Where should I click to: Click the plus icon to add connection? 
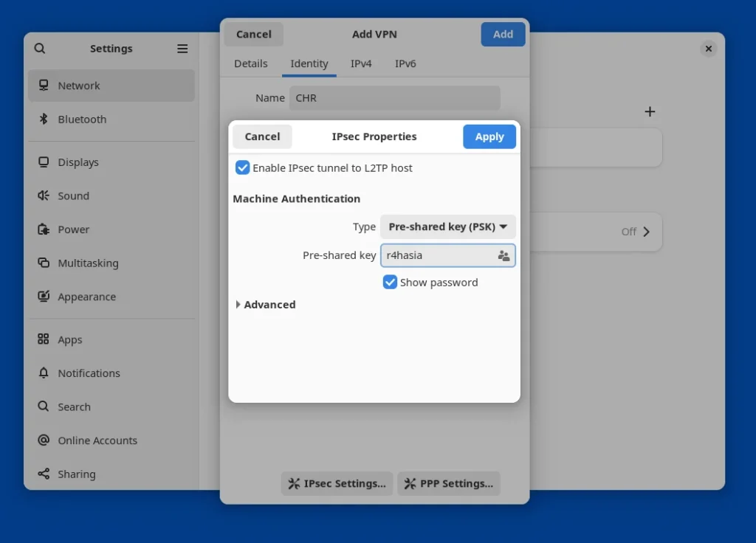(x=650, y=112)
